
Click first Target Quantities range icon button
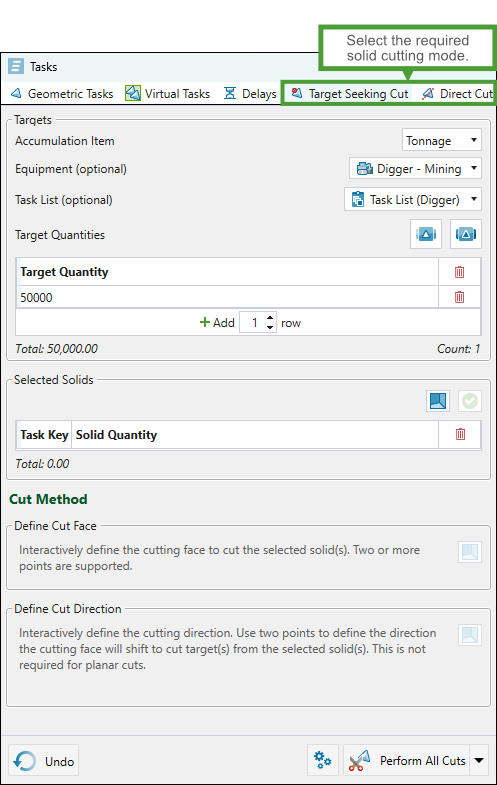click(x=426, y=234)
